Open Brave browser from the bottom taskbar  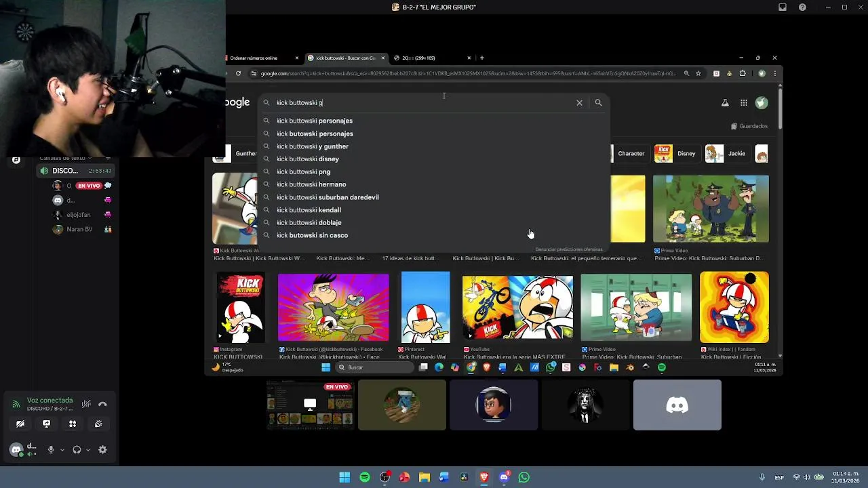(484, 477)
